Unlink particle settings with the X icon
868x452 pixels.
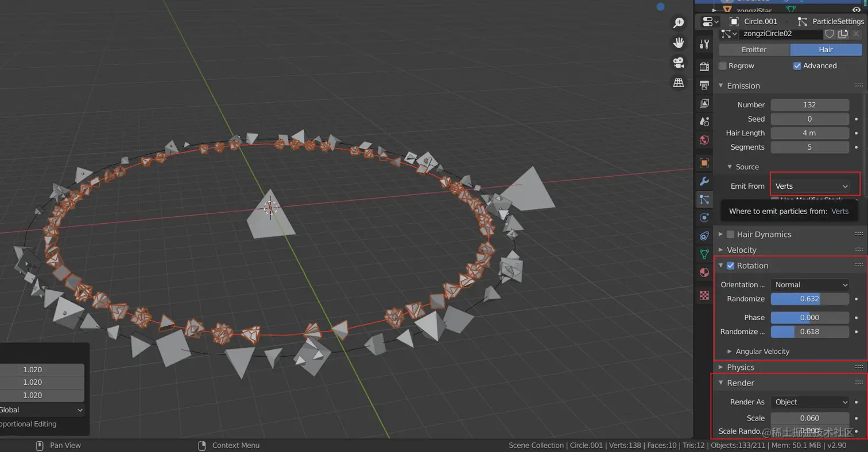[x=856, y=34]
